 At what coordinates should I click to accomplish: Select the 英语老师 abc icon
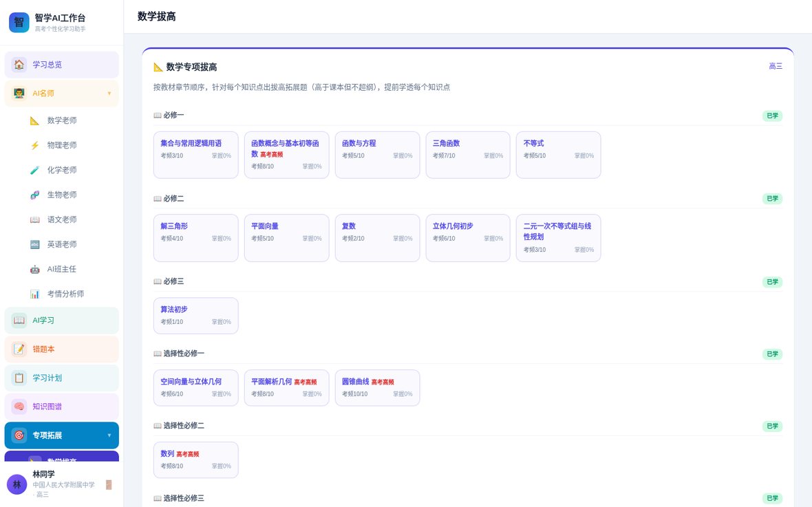pyautogui.click(x=34, y=244)
